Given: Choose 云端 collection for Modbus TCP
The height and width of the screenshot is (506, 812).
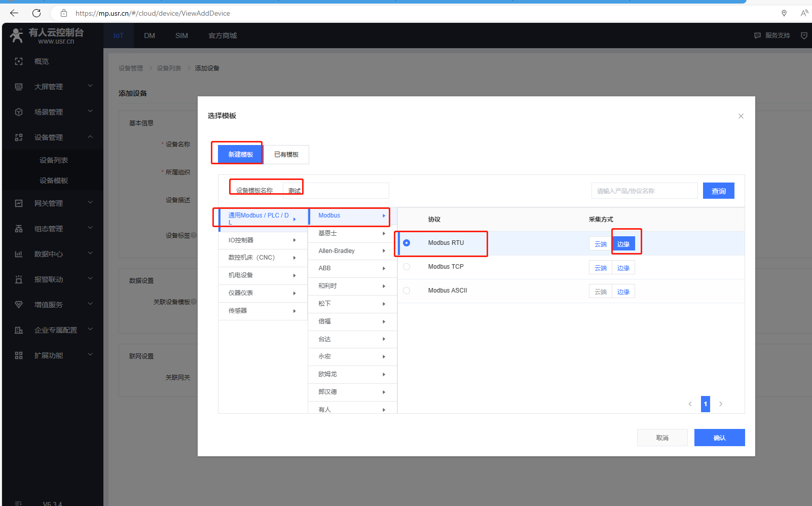Looking at the screenshot, I should click(x=600, y=268).
